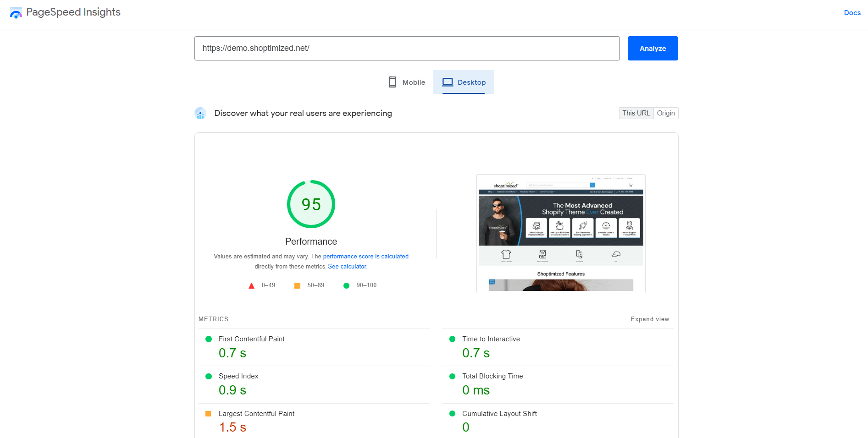Click the METRICS section heading

tap(213, 319)
